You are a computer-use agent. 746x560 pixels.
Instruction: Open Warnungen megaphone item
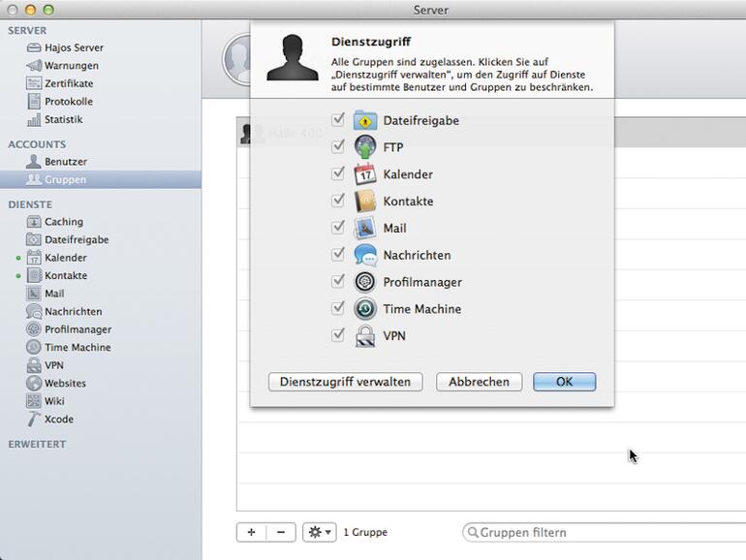(62, 65)
